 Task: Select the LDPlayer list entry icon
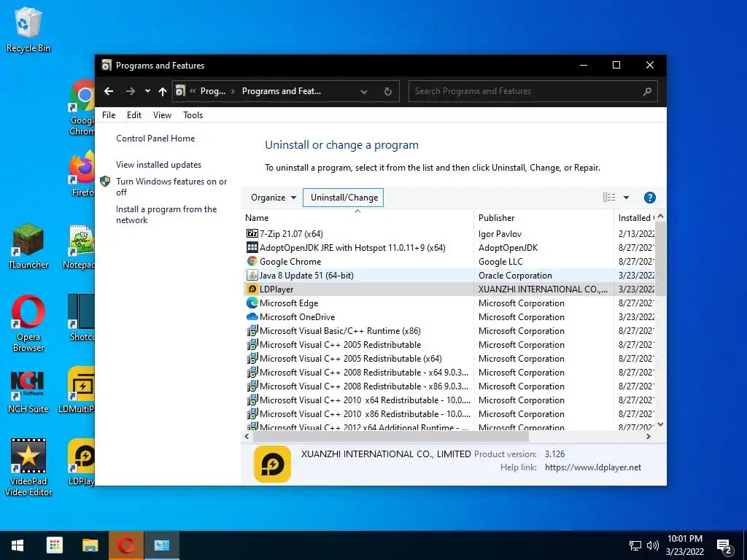click(x=252, y=289)
